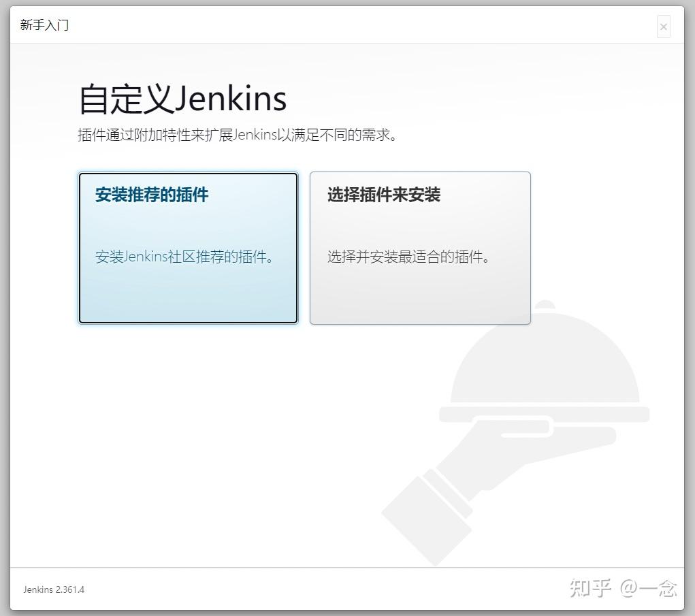点击两张插件选项卡片之间的空隙区域
The width and height of the screenshot is (695, 616).
(304, 247)
